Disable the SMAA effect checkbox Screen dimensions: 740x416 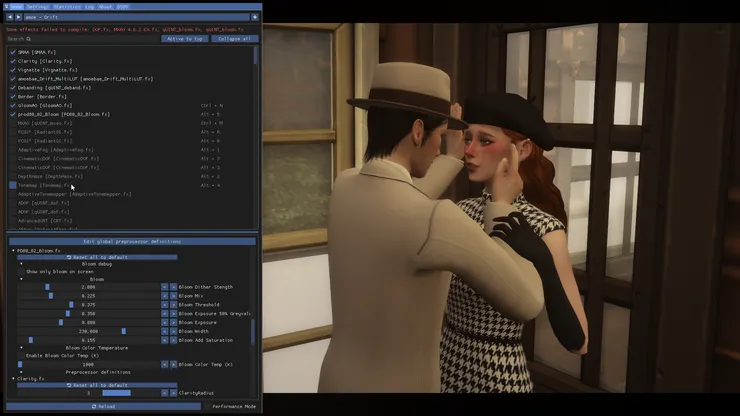coord(13,52)
